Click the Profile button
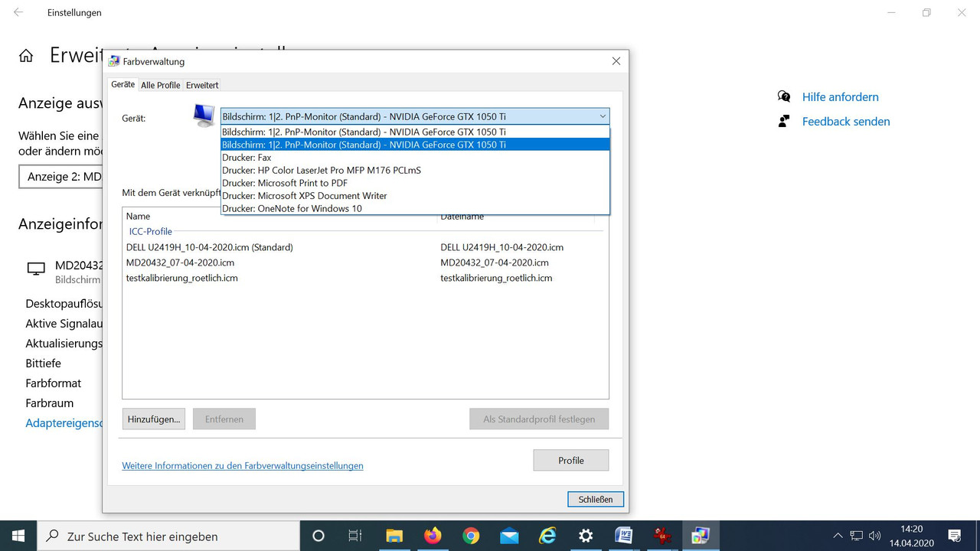Image resolution: width=980 pixels, height=551 pixels. [571, 460]
